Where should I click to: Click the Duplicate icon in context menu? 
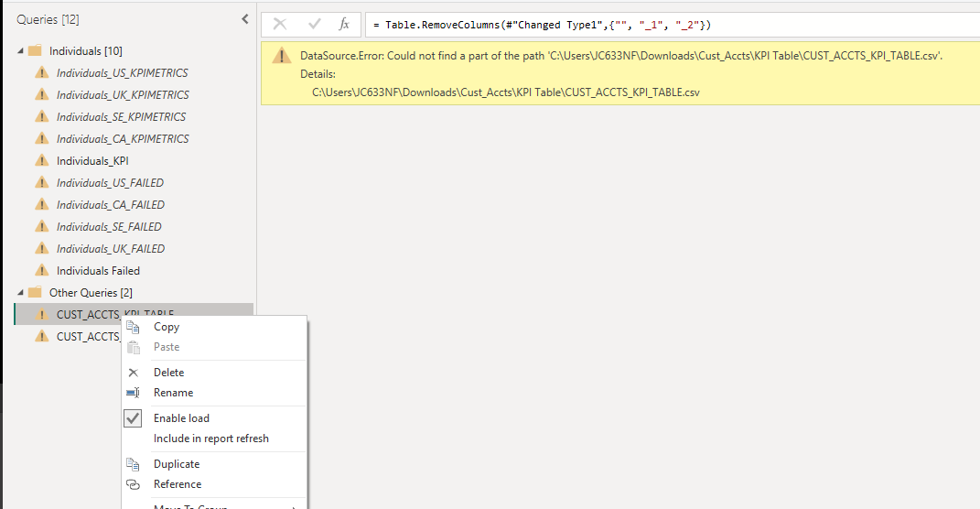click(133, 464)
